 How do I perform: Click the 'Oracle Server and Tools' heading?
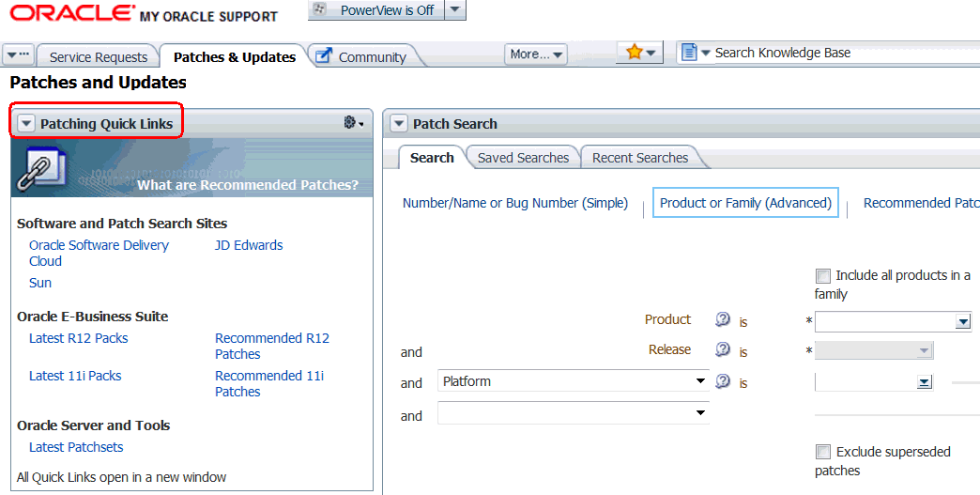point(94,425)
